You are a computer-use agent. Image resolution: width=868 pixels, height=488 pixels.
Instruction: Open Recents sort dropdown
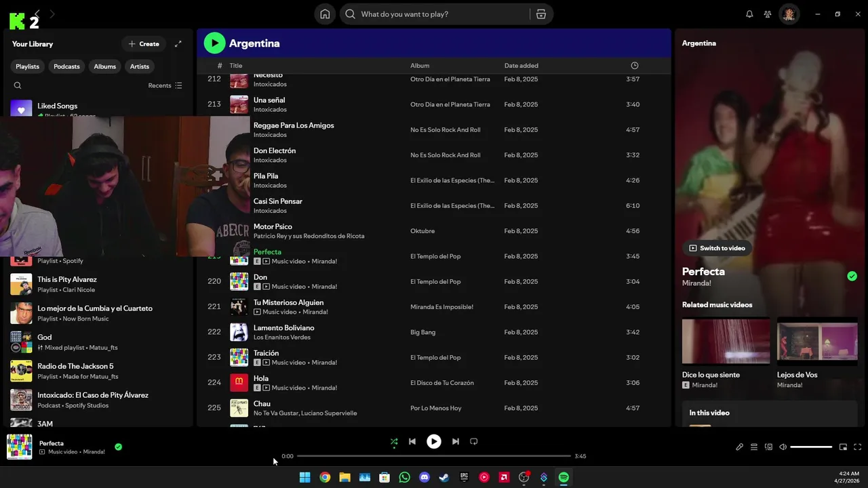[165, 85]
